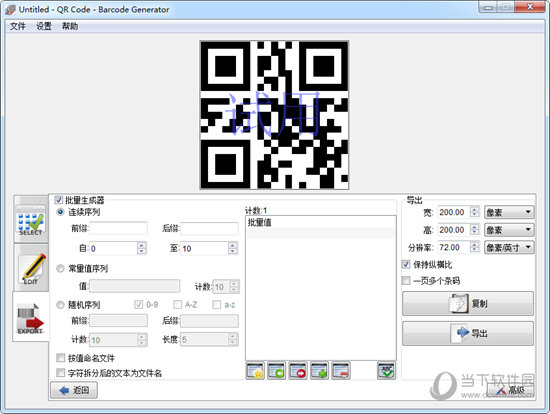Open the 文件 menu

(18, 26)
